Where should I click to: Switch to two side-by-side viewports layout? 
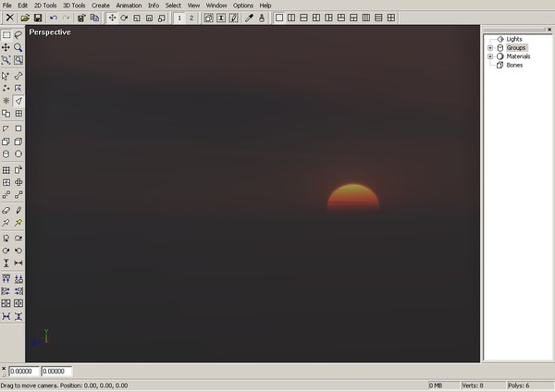pyautogui.click(x=291, y=18)
